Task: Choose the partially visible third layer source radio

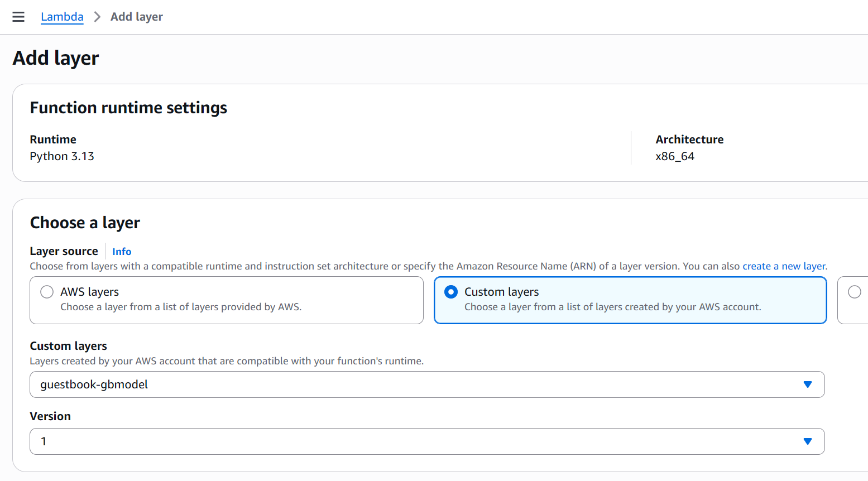Action: 854,292
